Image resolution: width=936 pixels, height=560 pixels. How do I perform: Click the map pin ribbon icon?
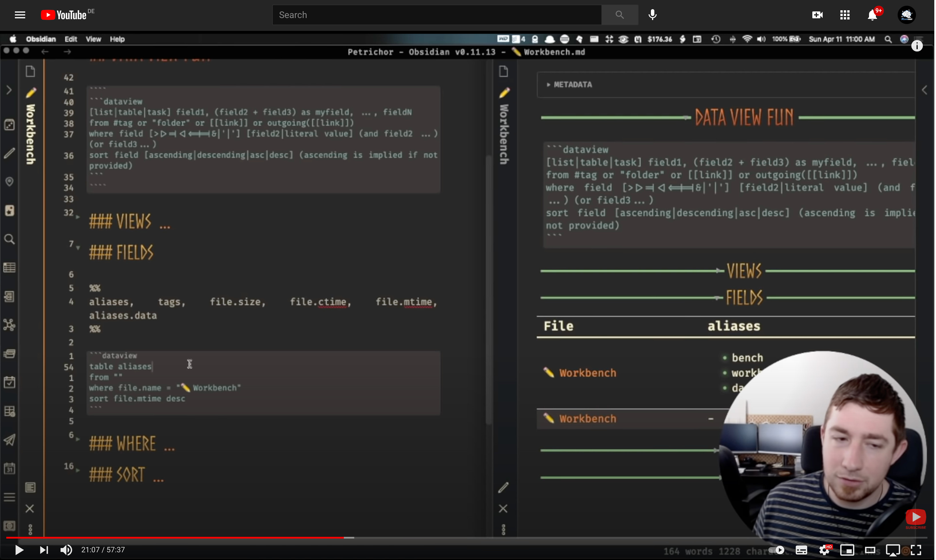(9, 182)
